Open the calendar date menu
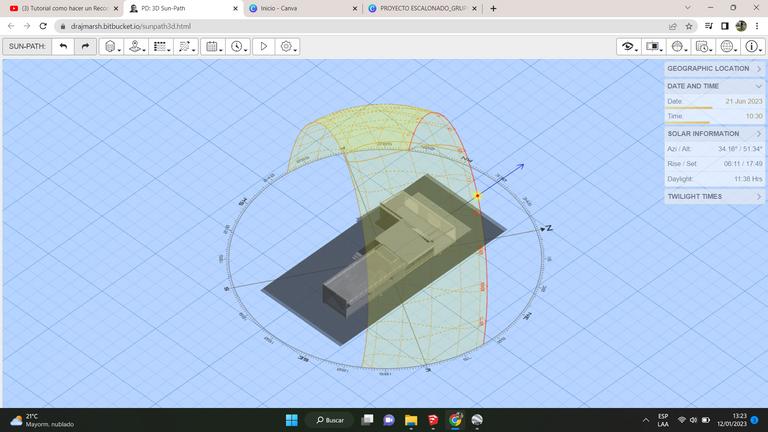This screenshot has width=768, height=432. point(212,46)
